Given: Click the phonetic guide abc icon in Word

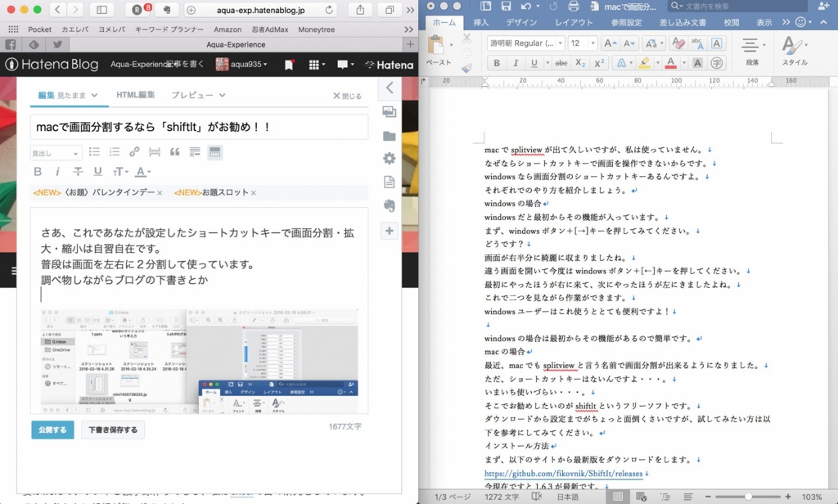Looking at the screenshot, I should click(697, 43).
